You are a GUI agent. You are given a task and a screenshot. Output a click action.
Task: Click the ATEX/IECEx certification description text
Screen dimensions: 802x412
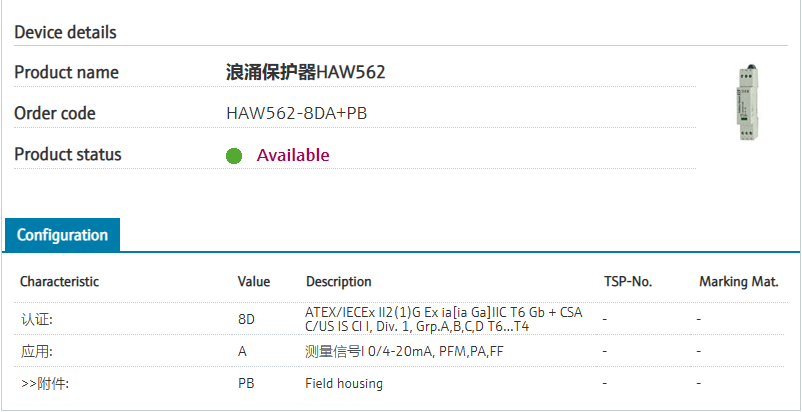(x=443, y=320)
